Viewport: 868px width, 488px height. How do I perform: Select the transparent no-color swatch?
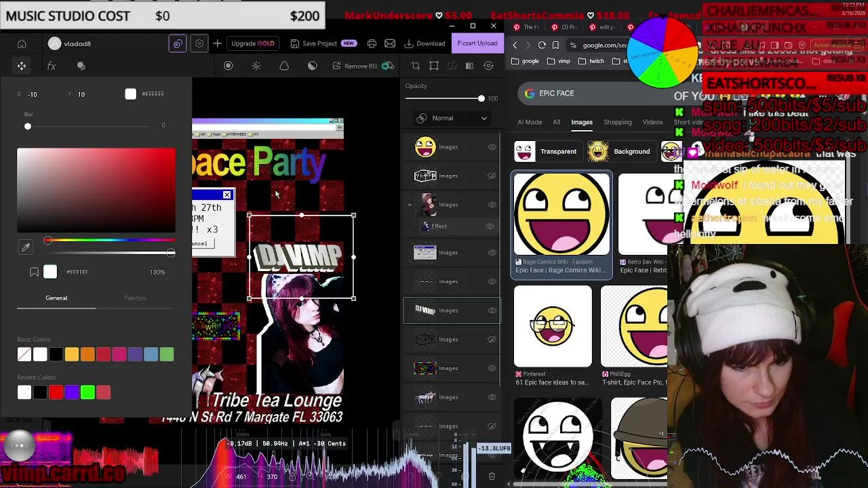(x=24, y=354)
